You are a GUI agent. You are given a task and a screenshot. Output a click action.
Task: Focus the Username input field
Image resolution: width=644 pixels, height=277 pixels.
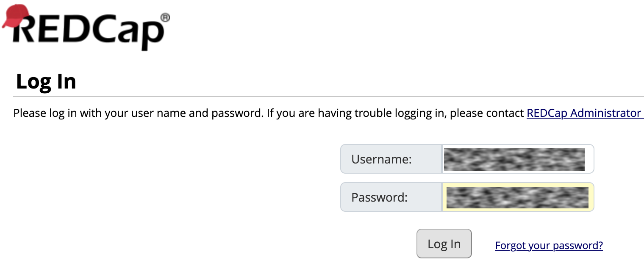517,159
